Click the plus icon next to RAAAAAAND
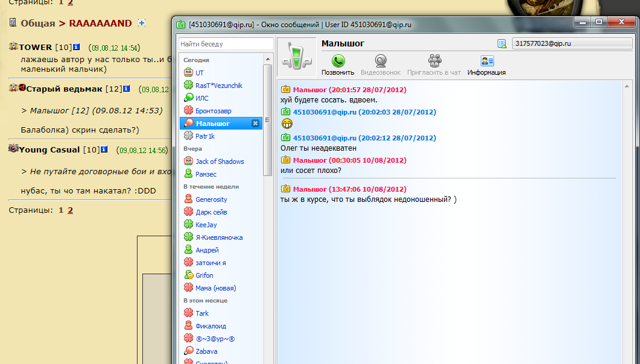This screenshot has width=640, height=364. tap(142, 23)
